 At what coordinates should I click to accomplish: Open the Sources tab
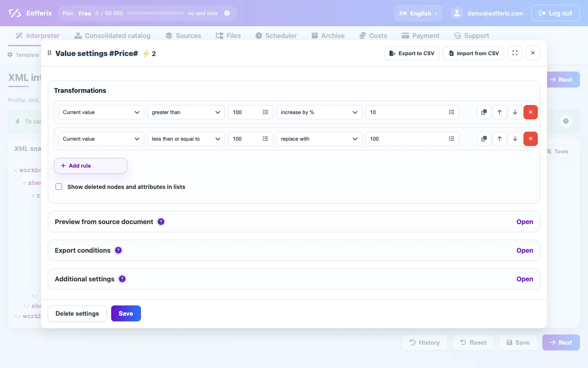183,36
